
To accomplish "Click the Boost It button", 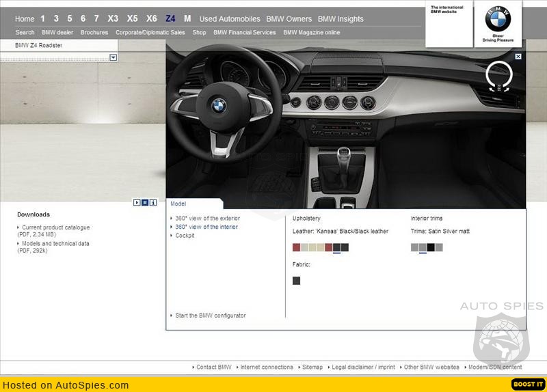I will pos(528,384).
